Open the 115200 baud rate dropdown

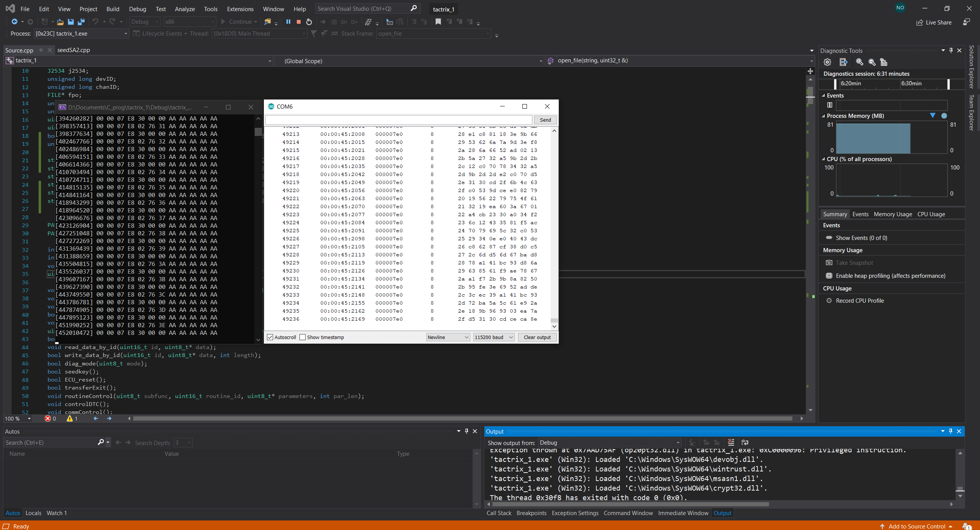click(x=494, y=337)
